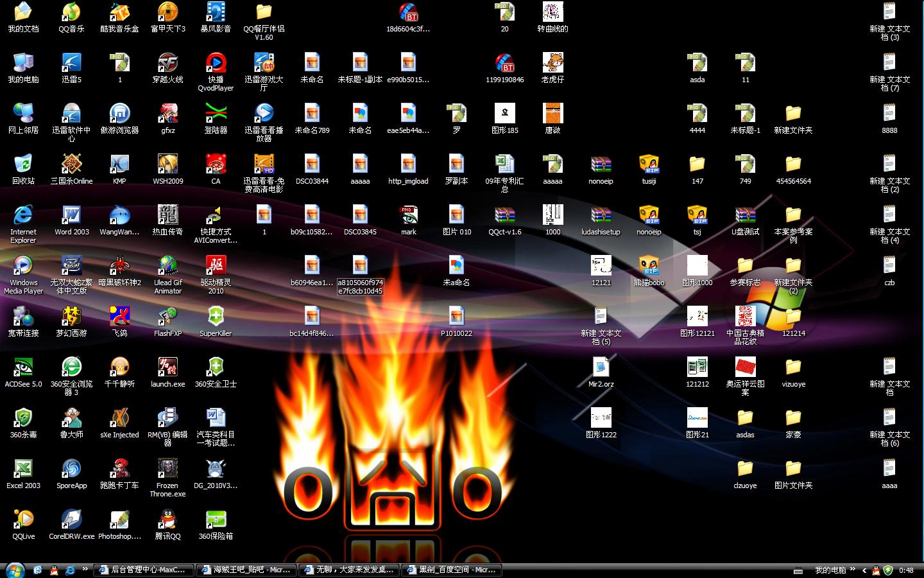This screenshot has height=578, width=924.
Task: Select the 360杀毒 antivirus icon
Action: point(23,423)
